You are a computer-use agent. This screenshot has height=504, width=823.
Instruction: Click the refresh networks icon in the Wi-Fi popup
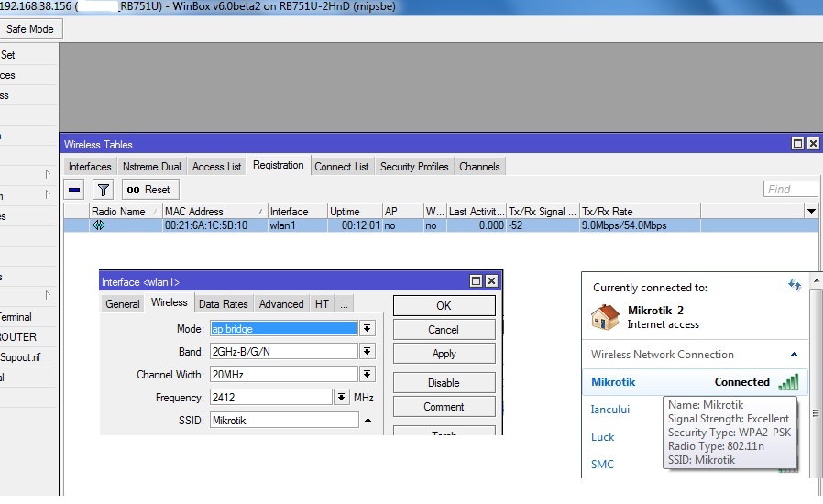795,285
